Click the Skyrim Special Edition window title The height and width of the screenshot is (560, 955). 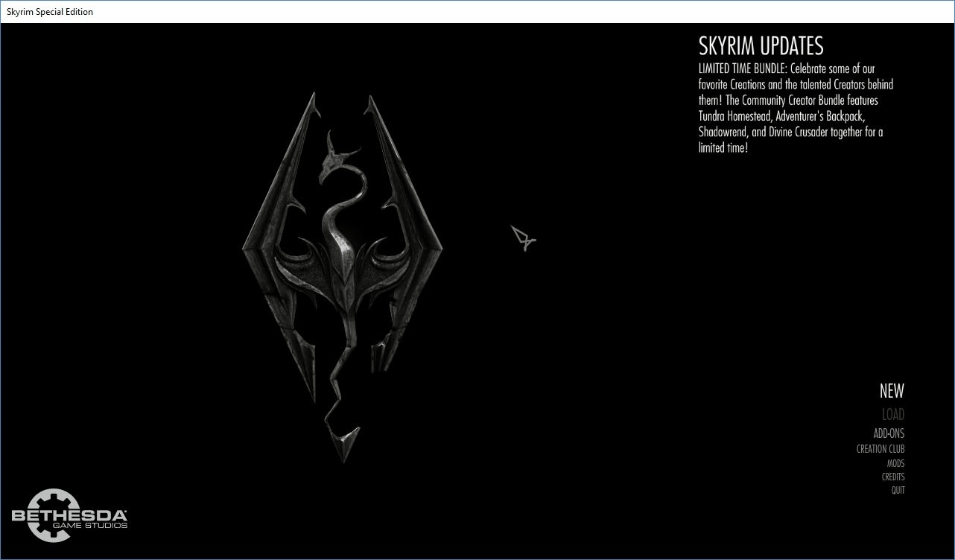(50, 12)
